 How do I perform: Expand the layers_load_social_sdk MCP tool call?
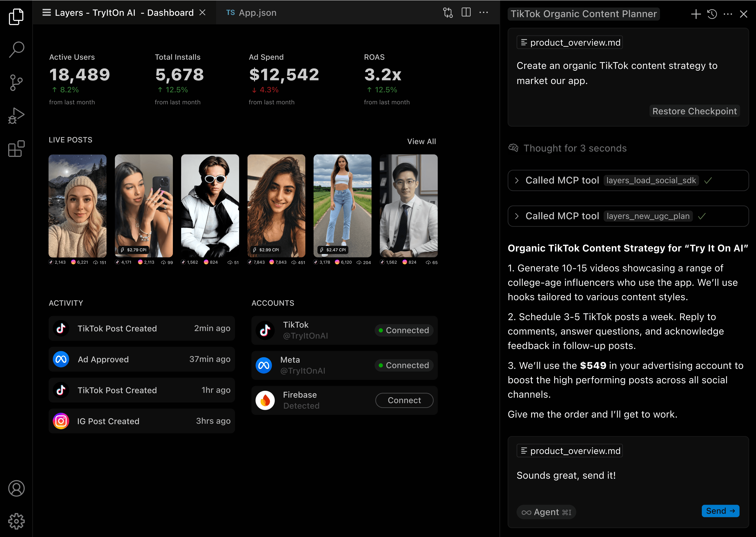(x=628, y=181)
